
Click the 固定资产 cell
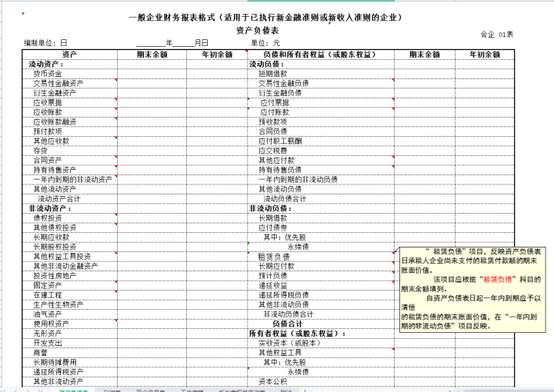pyautogui.click(x=69, y=285)
